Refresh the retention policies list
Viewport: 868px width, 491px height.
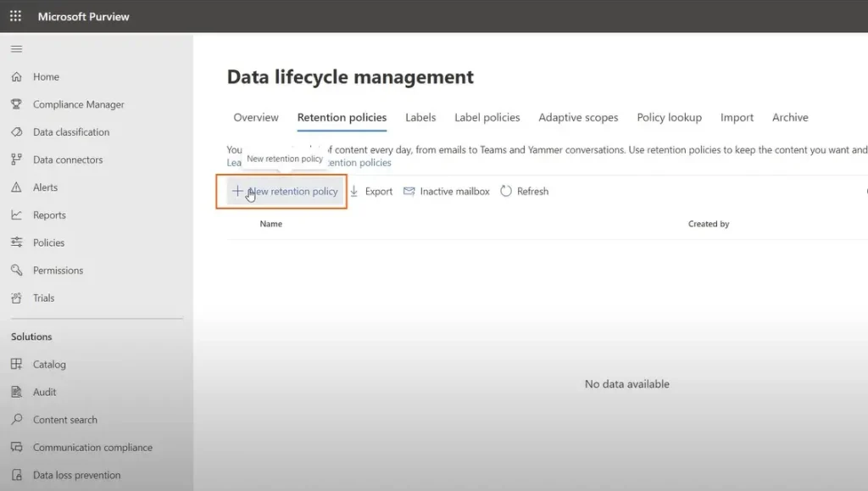(525, 192)
